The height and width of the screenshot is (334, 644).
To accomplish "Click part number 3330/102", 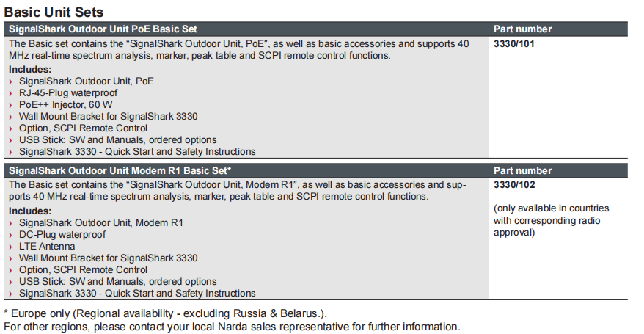I will click(514, 185).
